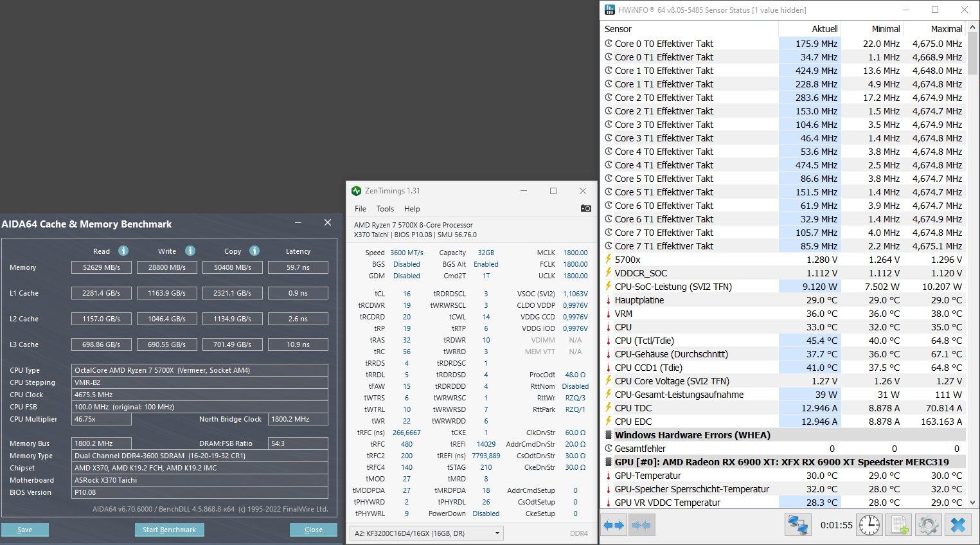Image resolution: width=980 pixels, height=545 pixels.
Task: Select the CPU Core Voltage (SVI2 TFN) row
Action: pyautogui.click(x=784, y=381)
